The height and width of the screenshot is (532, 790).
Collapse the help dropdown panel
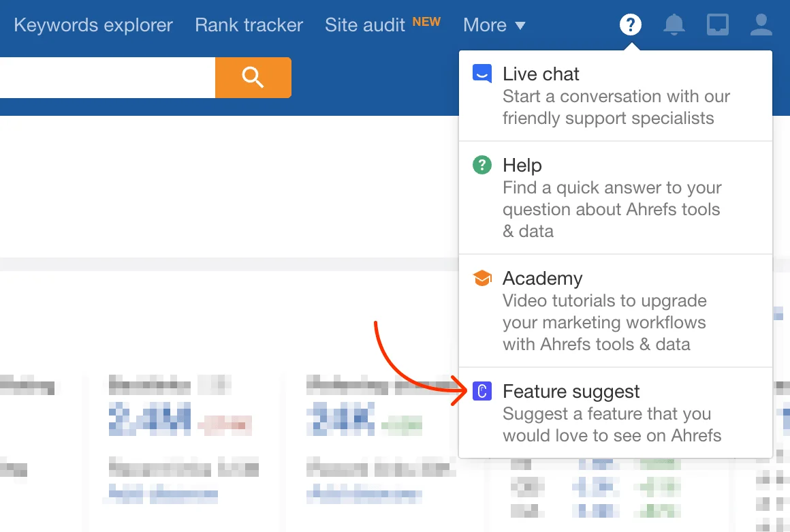click(630, 24)
